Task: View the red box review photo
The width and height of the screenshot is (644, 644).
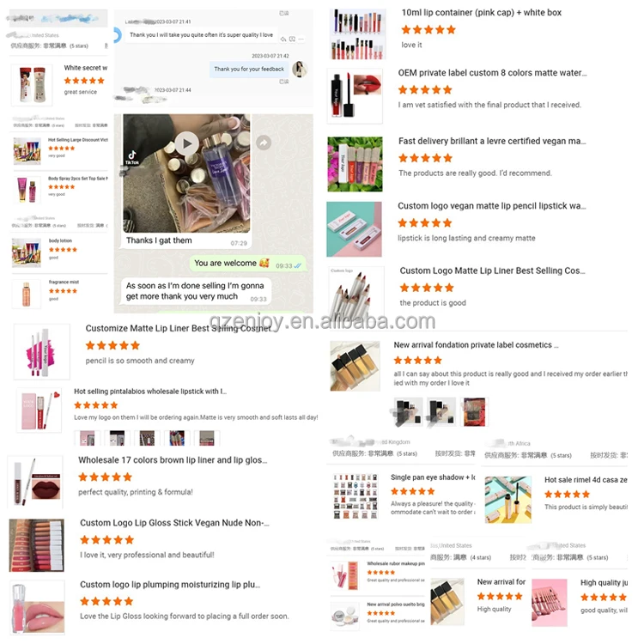Action: pos(474,411)
